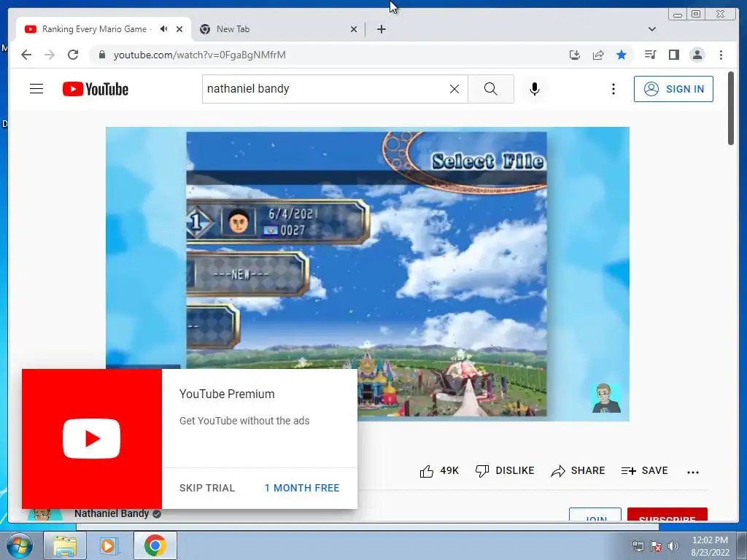Expand the tab search chevron

[651, 29]
